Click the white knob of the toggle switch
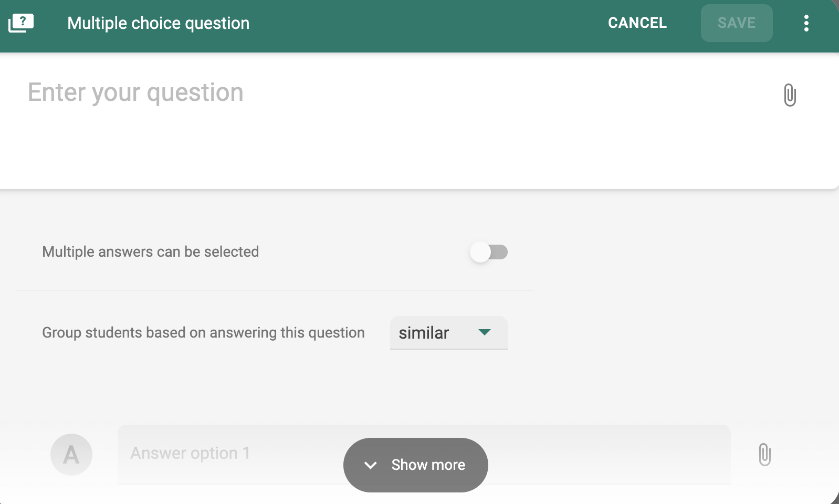Image resolution: width=839 pixels, height=504 pixels. click(x=480, y=252)
